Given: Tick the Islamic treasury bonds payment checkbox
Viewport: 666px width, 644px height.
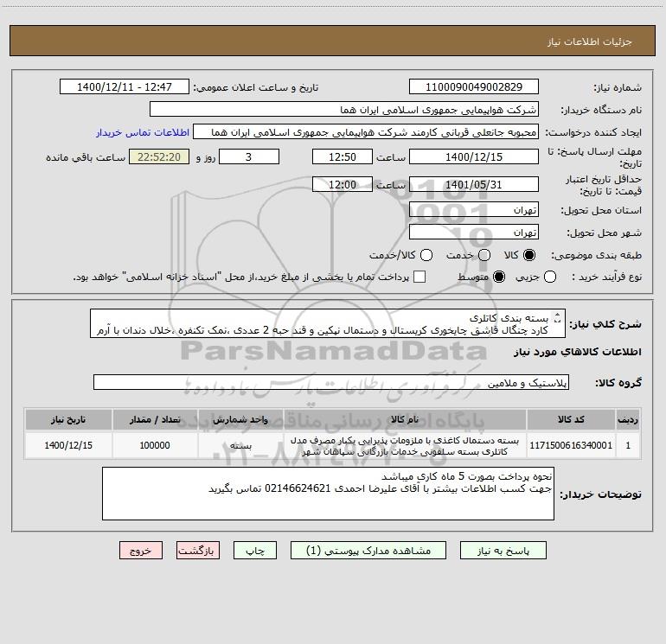Looking at the screenshot, I should pos(419,277).
